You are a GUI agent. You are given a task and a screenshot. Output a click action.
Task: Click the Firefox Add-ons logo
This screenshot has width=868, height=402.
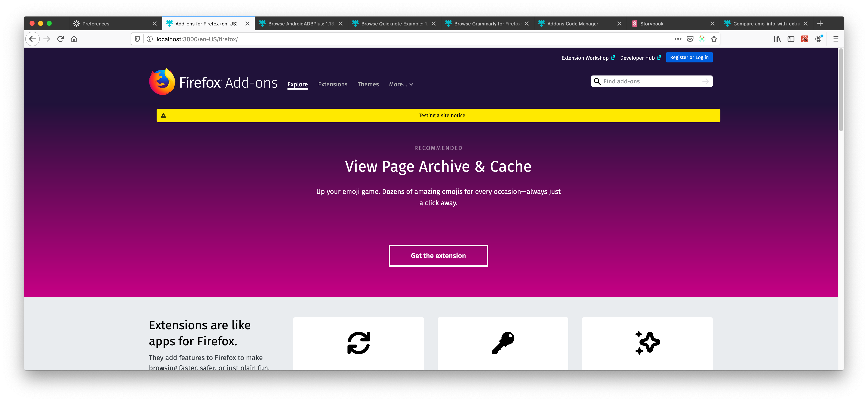click(213, 82)
